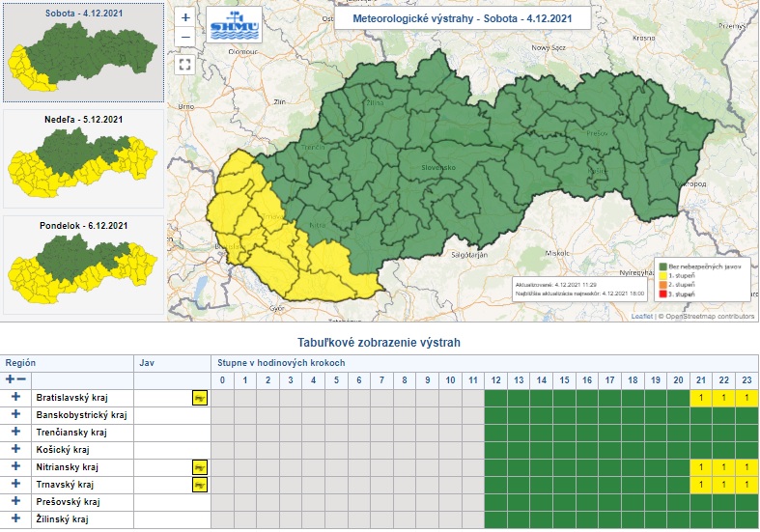Click warning icon in Nitriansky kraj row
This screenshot has height=532, width=760.
(200, 467)
